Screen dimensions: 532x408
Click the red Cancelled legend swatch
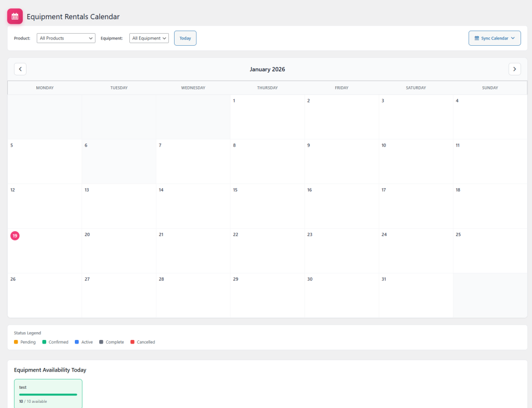132,342
